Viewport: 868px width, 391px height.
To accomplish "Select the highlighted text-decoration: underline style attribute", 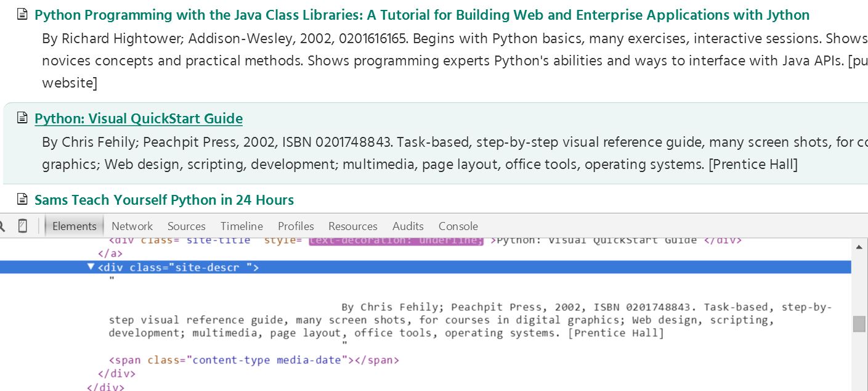I will point(397,241).
